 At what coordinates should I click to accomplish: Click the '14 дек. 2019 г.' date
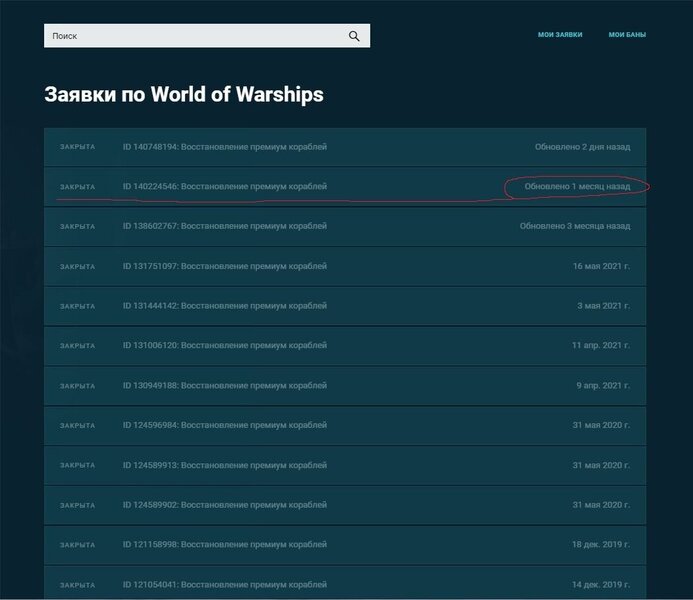point(601,584)
